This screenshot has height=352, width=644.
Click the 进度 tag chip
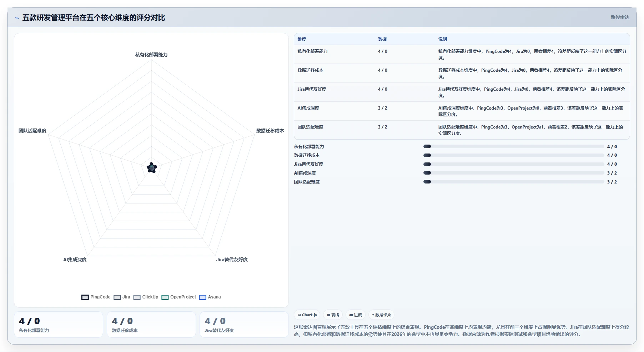(x=356, y=315)
